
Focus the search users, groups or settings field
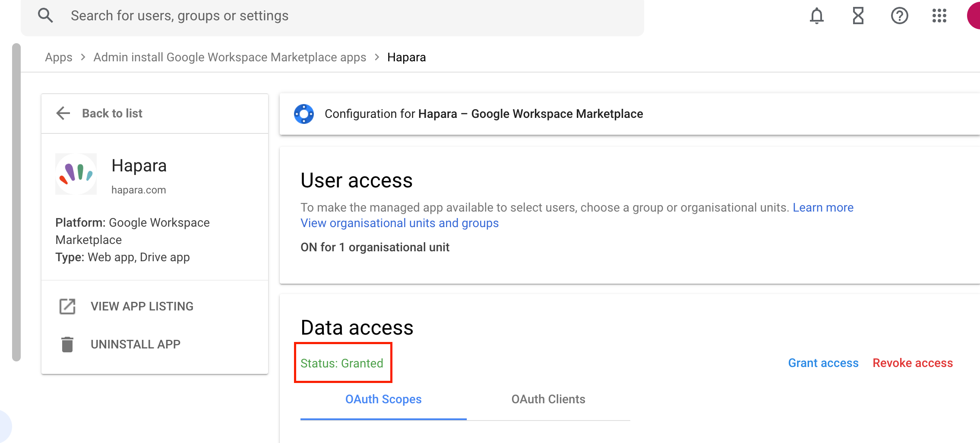[332, 16]
